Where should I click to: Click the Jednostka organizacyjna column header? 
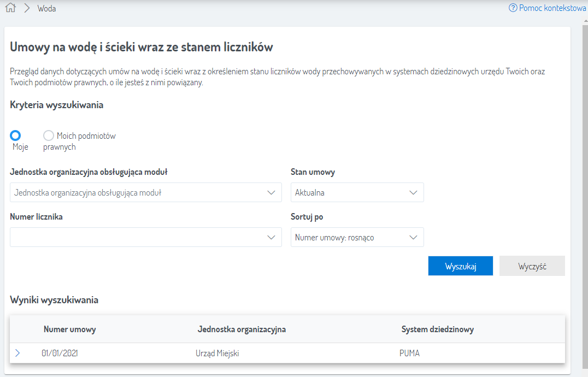(x=242, y=329)
